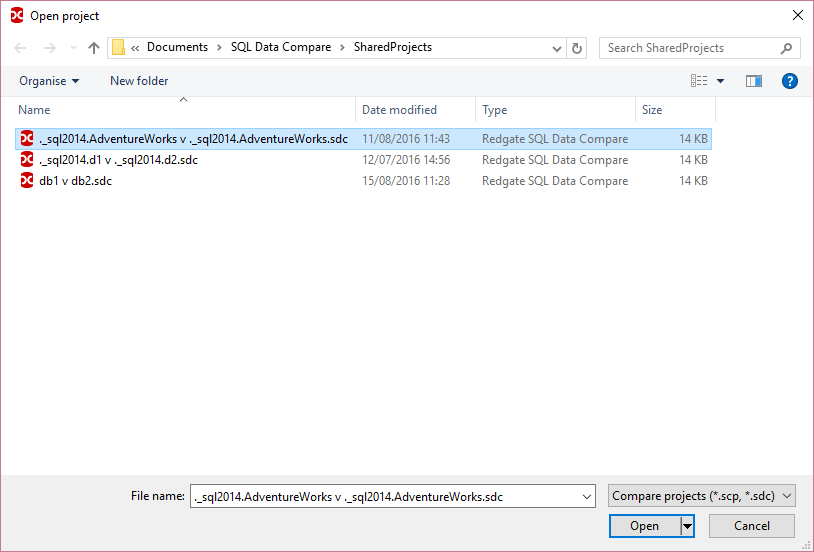Click the Refresh folder icon
814x552 pixels.
click(x=577, y=48)
